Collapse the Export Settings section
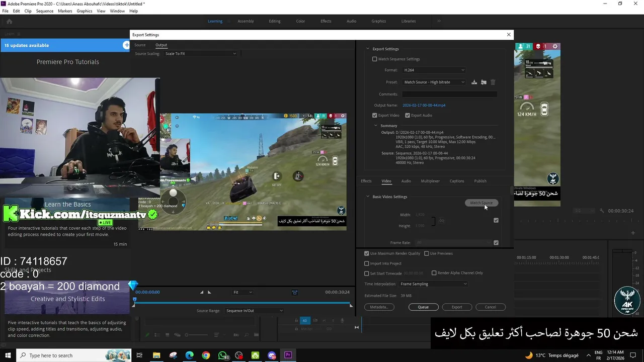Viewport: 644px width, 362px height. (x=368, y=49)
